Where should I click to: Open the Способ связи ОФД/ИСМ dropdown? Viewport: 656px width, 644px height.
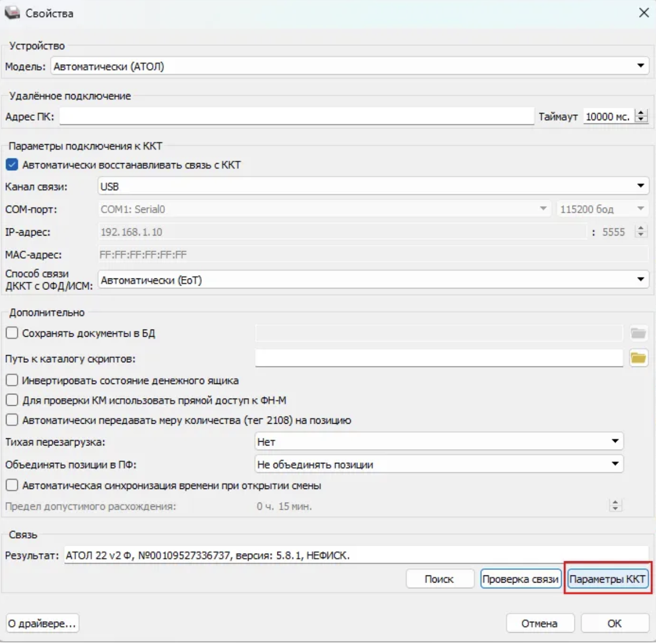[x=640, y=280]
